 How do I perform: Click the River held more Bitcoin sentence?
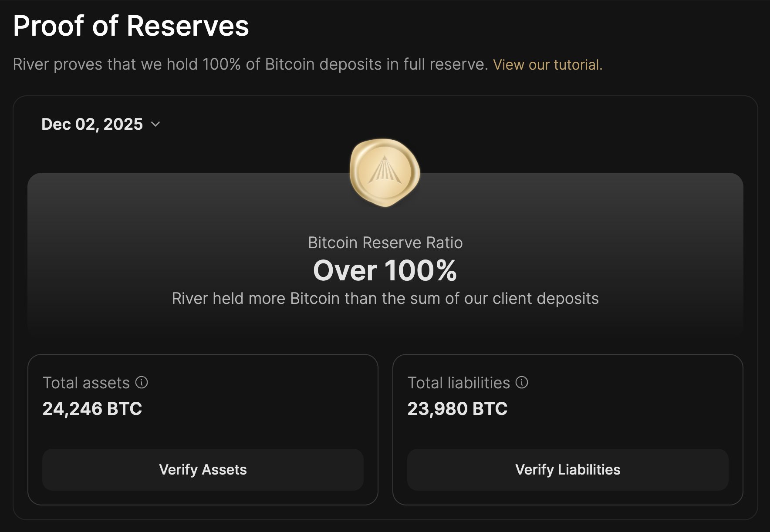[x=385, y=298]
